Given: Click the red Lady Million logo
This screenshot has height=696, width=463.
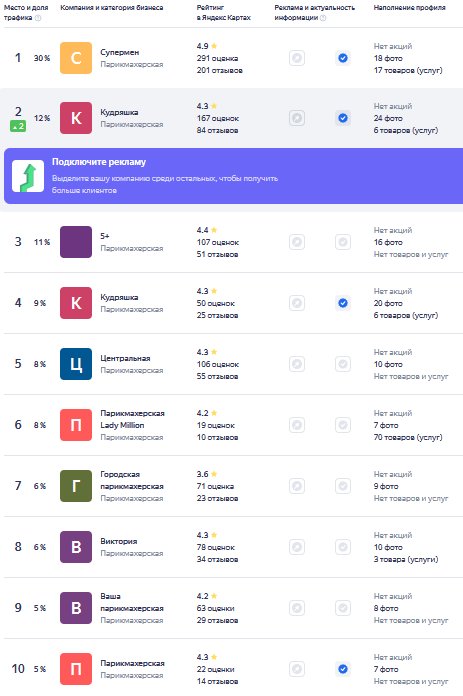Looking at the screenshot, I should click(76, 425).
